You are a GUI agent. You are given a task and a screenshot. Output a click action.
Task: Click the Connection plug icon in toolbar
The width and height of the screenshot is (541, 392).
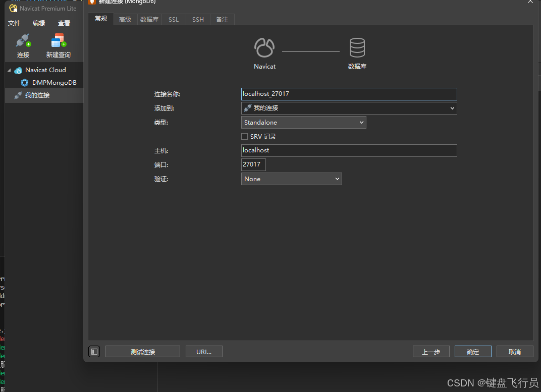coord(23,40)
